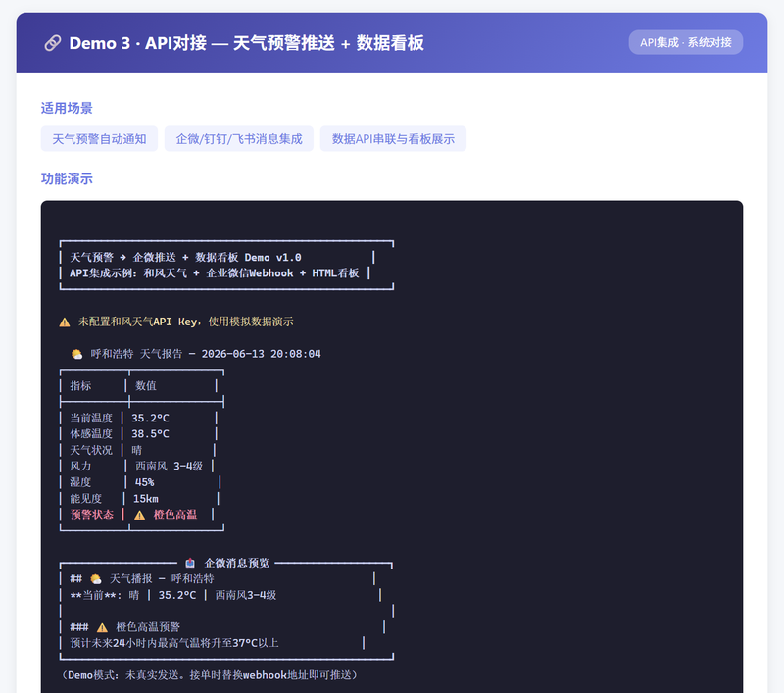Click the 西南风 3-4级 table cell
The image size is (784, 693).
(x=169, y=466)
